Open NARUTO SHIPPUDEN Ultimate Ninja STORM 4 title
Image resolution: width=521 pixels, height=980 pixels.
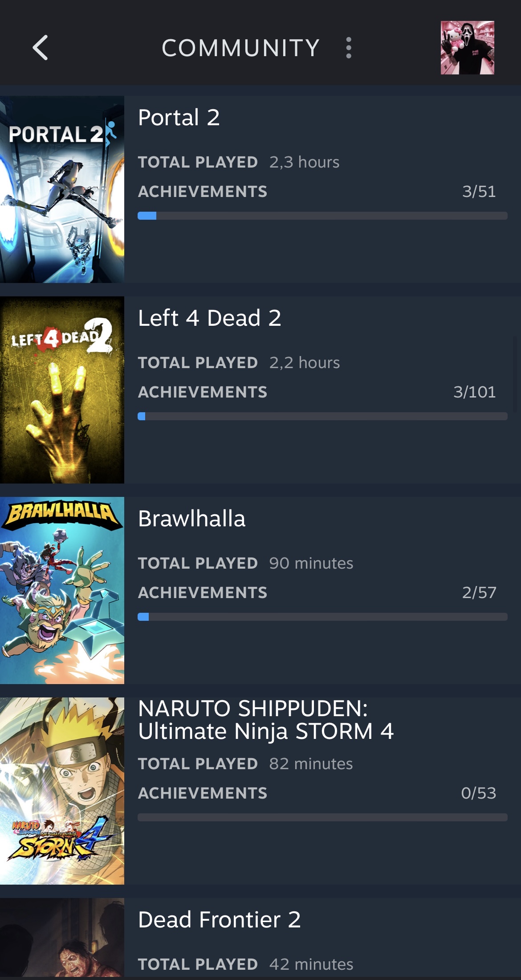tap(266, 720)
